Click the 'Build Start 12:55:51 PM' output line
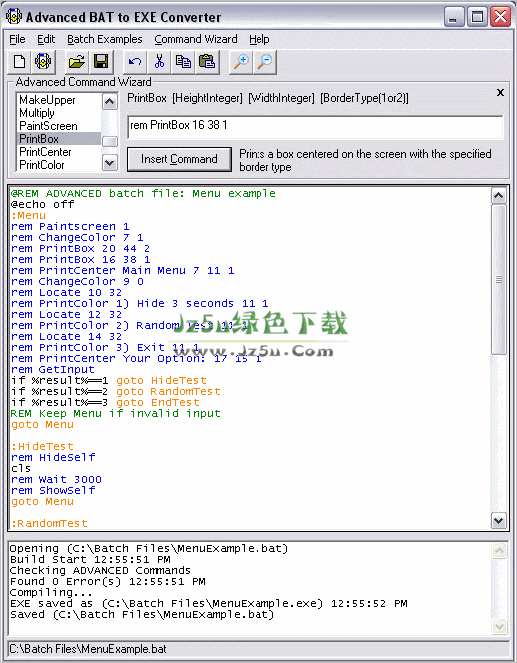 tap(90, 559)
